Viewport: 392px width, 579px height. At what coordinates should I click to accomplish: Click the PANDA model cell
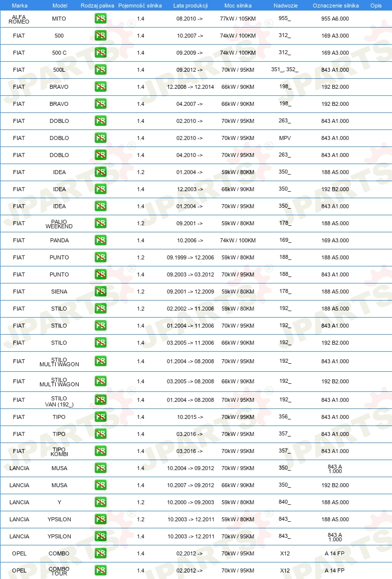[x=59, y=240]
